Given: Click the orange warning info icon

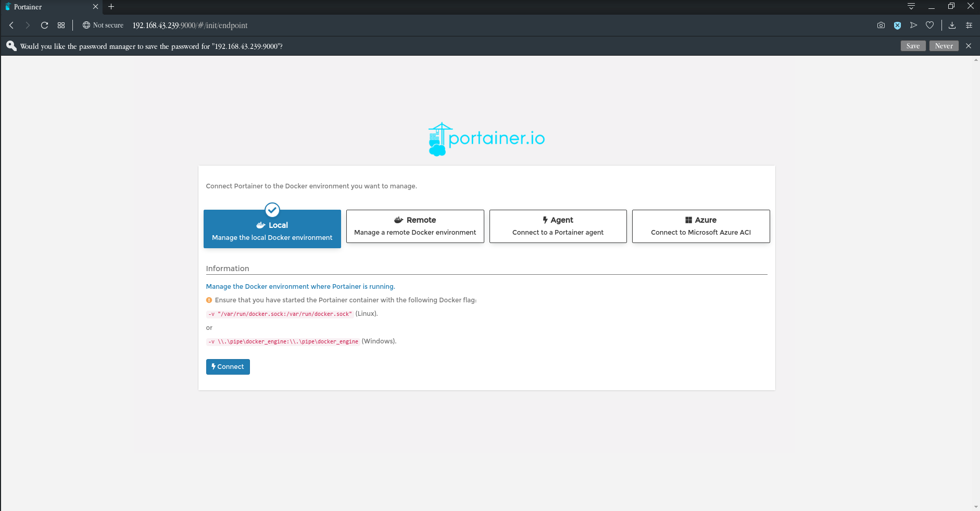Looking at the screenshot, I should [209, 300].
